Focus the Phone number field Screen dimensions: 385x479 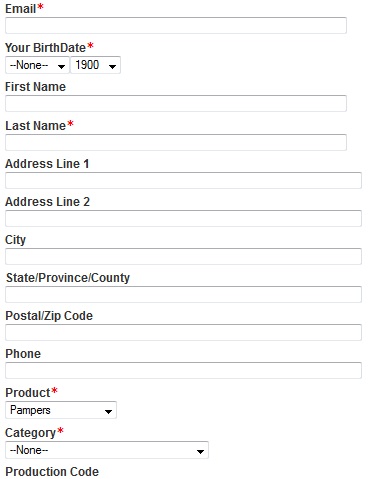click(183, 370)
